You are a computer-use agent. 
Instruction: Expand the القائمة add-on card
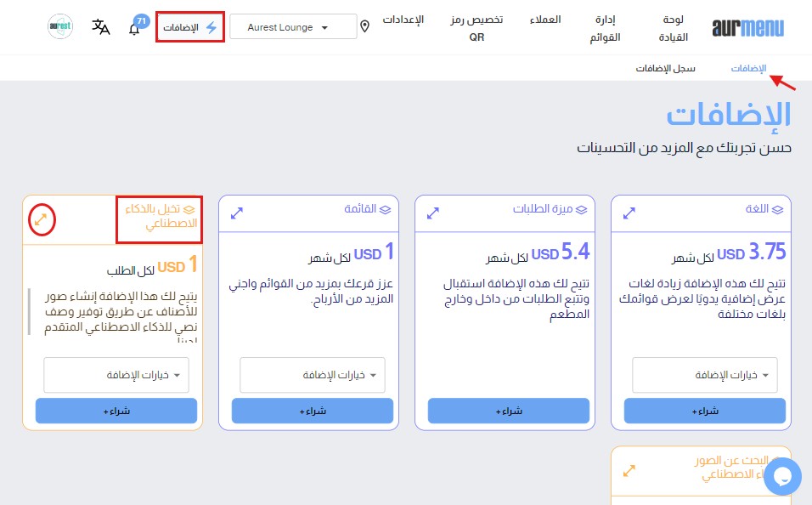pyautogui.click(x=237, y=213)
